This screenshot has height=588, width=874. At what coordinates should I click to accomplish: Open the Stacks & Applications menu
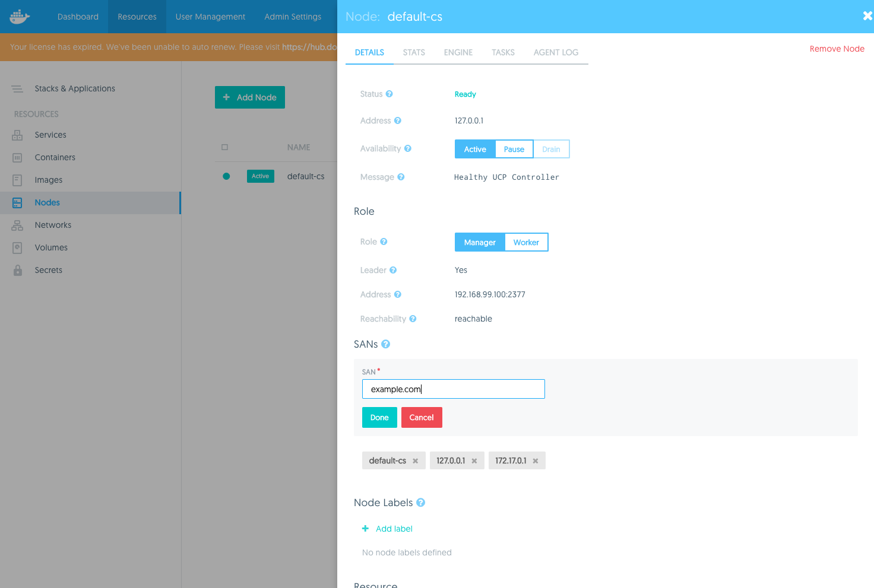(75, 88)
